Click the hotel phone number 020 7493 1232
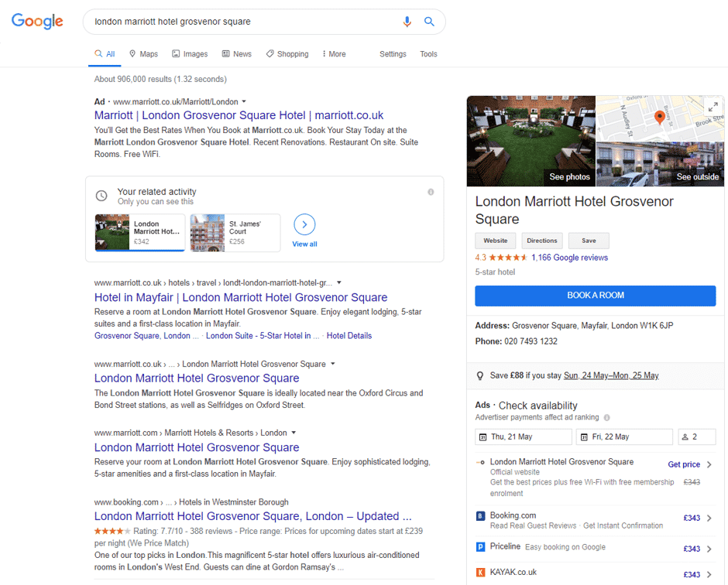The width and height of the screenshot is (728, 585). (531, 341)
